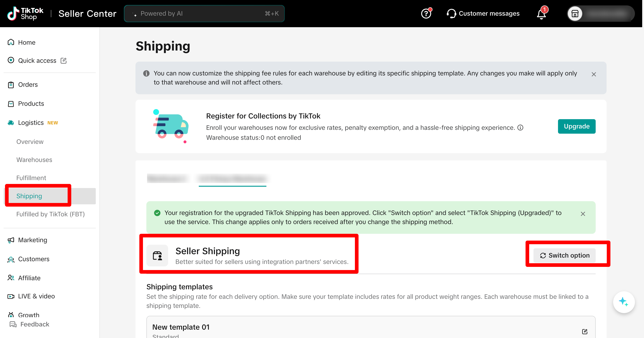Select Fulfilled by TikTok (FBT)
The image size is (644, 338).
51,214
